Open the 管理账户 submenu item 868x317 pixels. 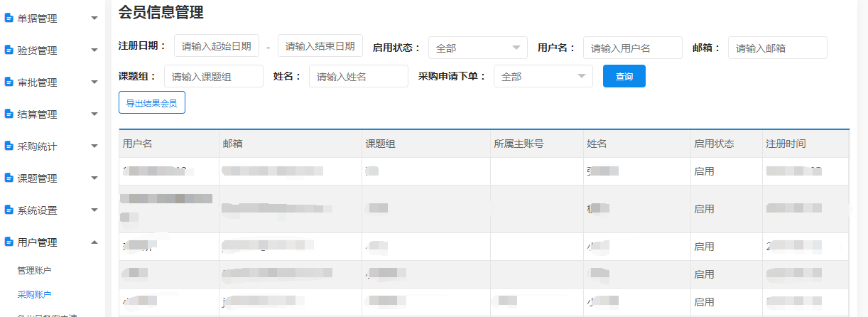[x=34, y=270]
